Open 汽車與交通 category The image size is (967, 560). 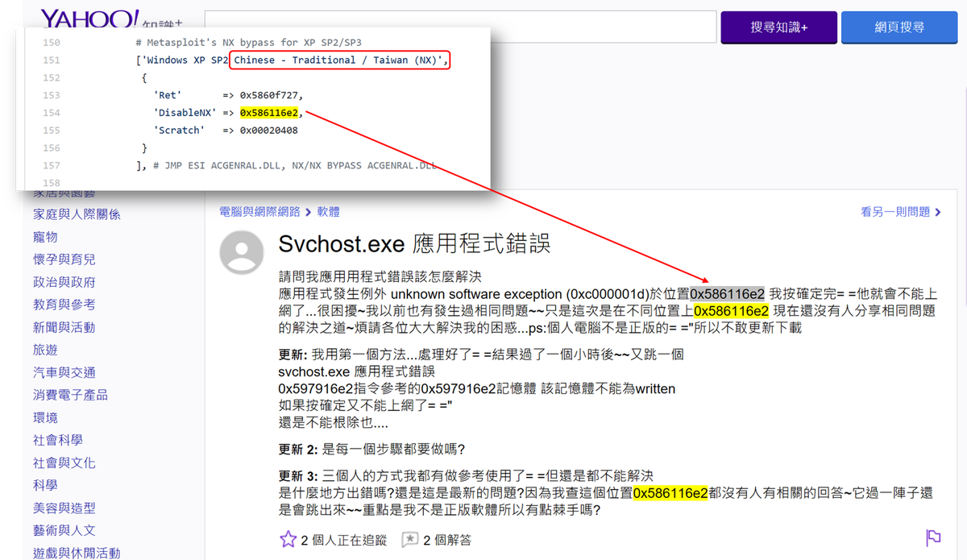(64, 372)
